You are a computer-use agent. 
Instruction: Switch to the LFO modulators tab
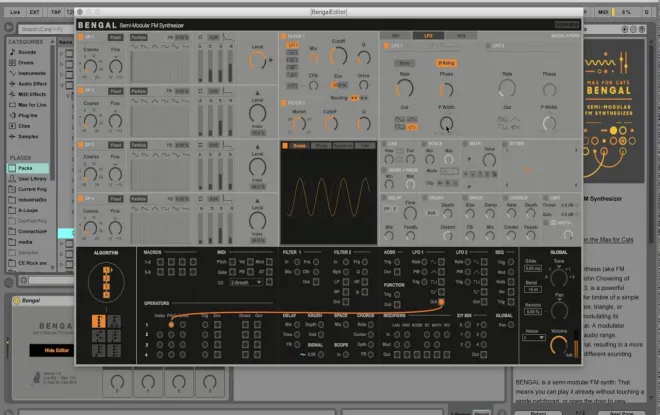(428, 36)
